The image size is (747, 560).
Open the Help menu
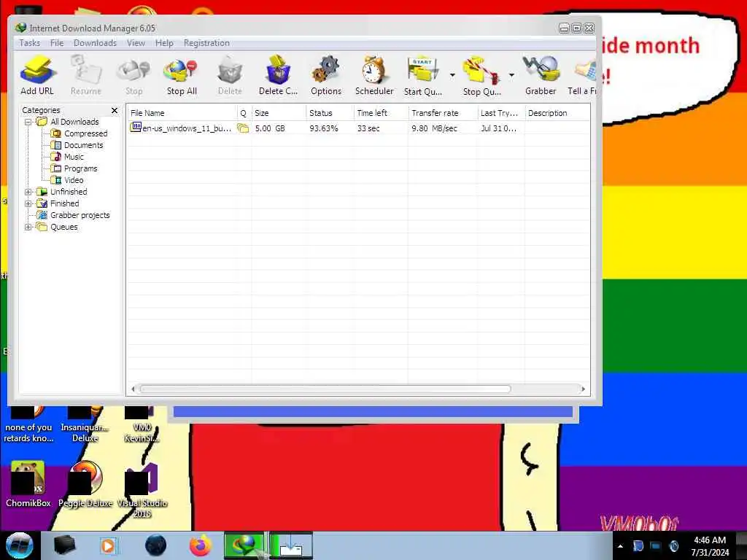164,43
